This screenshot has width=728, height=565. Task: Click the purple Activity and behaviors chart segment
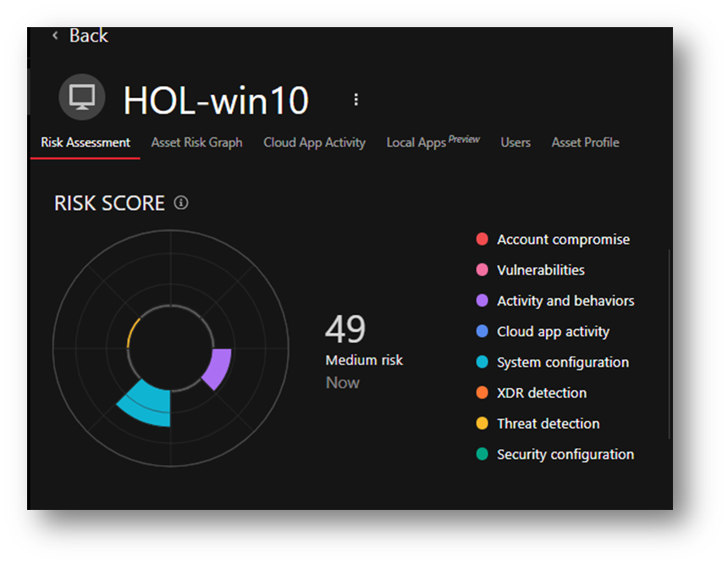coord(218,368)
